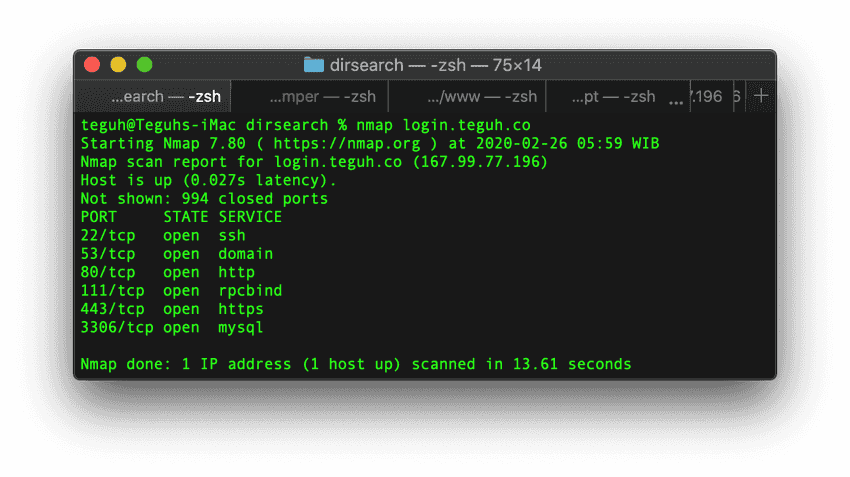Zoom the window using the green button
This screenshot has width=850, height=477.
[144, 65]
